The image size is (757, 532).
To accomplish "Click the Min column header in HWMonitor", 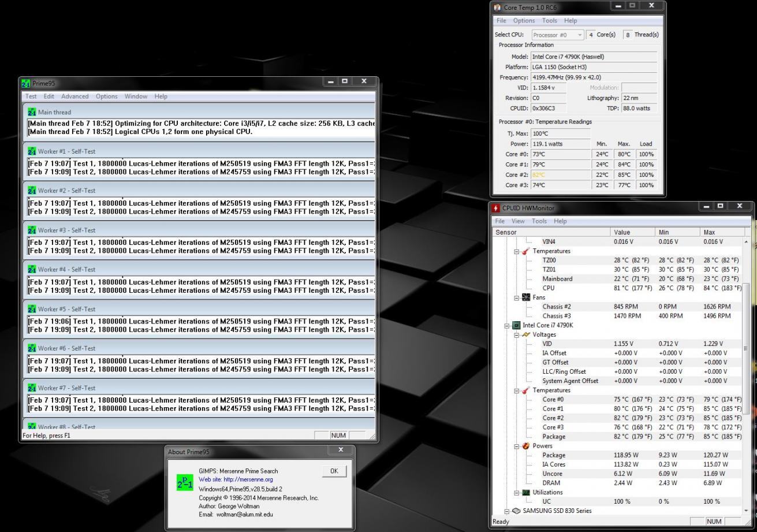I will [x=678, y=232].
